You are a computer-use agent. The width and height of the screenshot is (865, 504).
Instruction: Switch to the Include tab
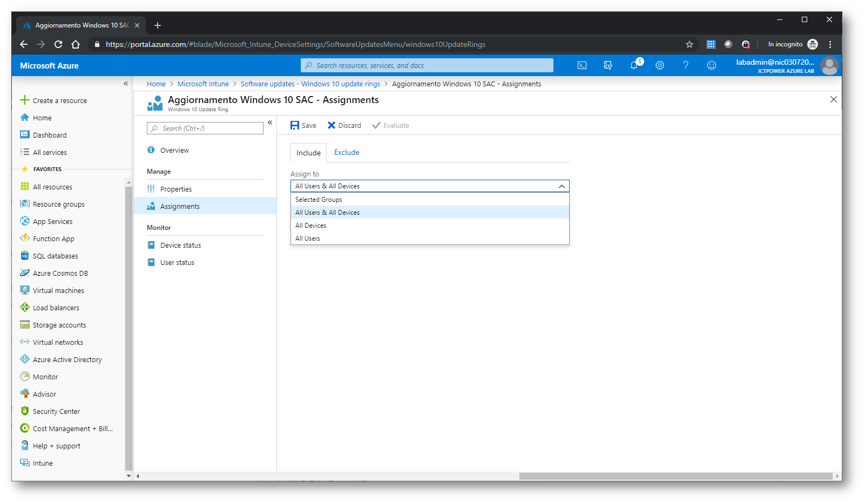coord(308,153)
